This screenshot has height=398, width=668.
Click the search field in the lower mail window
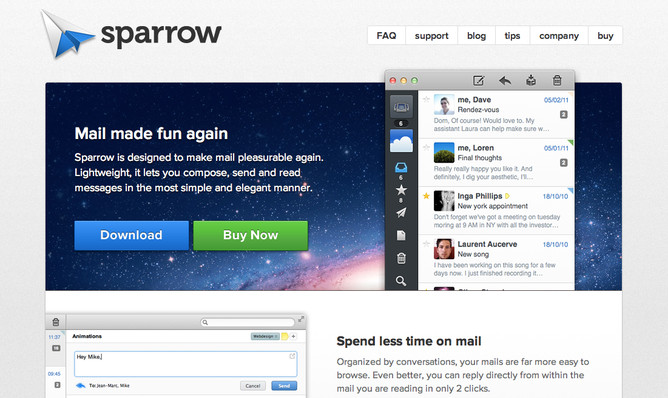tap(248, 323)
